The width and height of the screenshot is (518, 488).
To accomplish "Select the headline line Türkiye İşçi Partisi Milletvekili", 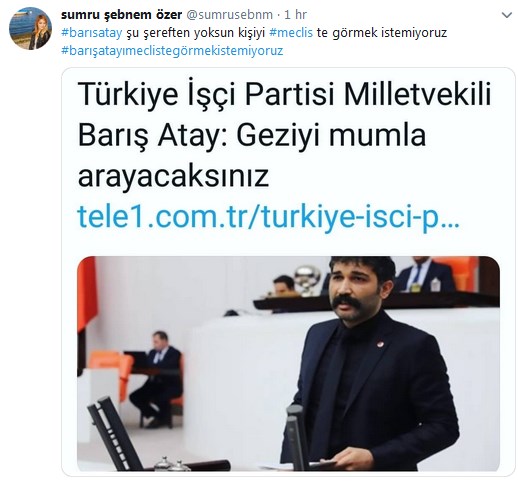I will tap(284, 94).
